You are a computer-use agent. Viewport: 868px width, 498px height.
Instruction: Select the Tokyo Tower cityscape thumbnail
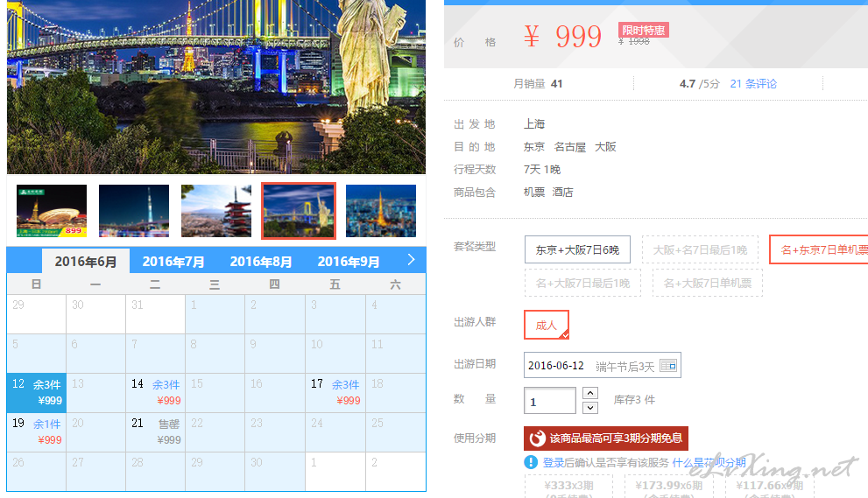[381, 211]
